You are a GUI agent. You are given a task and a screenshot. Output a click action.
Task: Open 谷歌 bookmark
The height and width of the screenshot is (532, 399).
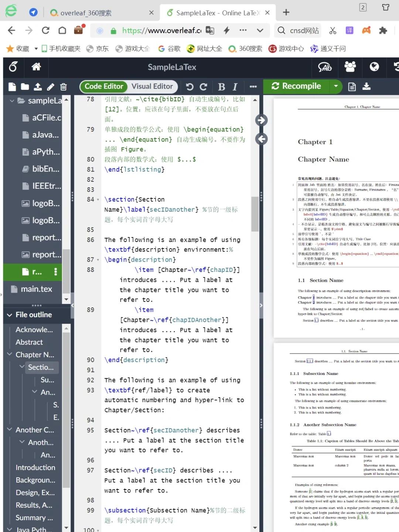tap(169, 49)
